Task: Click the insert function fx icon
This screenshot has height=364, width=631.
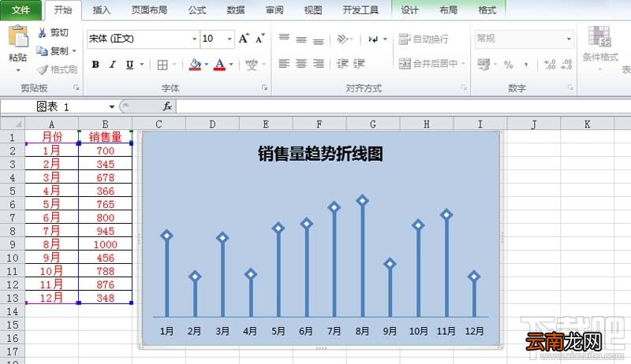Action: [167, 106]
